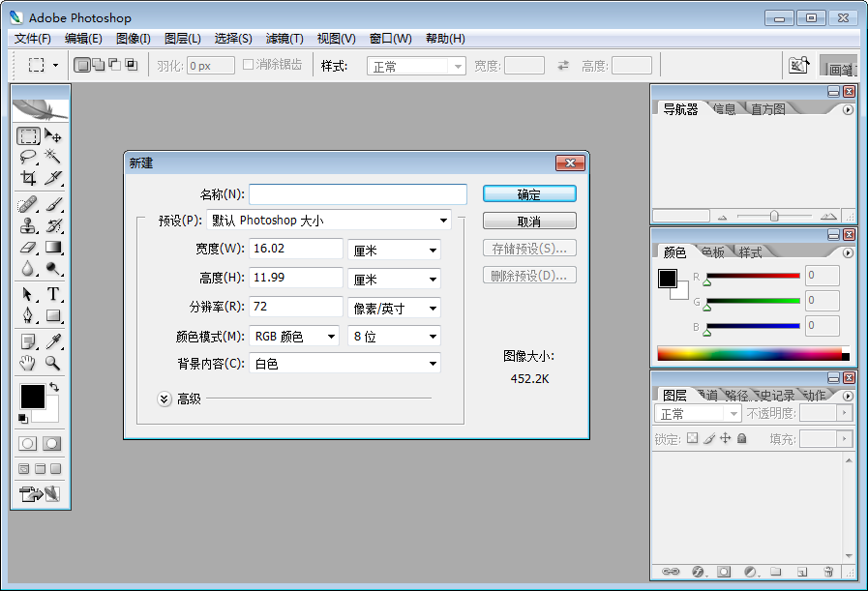Open the 图像(I) menu
Image resolution: width=868 pixels, height=591 pixels.
(134, 38)
